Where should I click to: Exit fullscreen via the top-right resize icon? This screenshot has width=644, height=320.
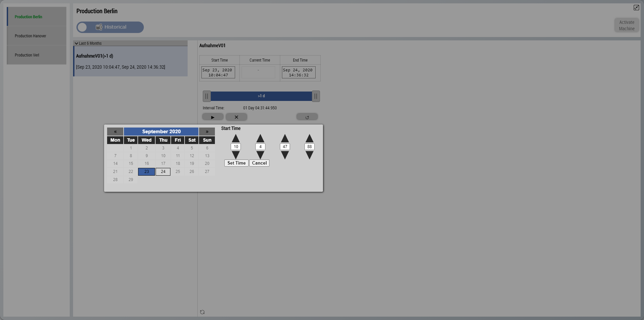[x=637, y=7]
